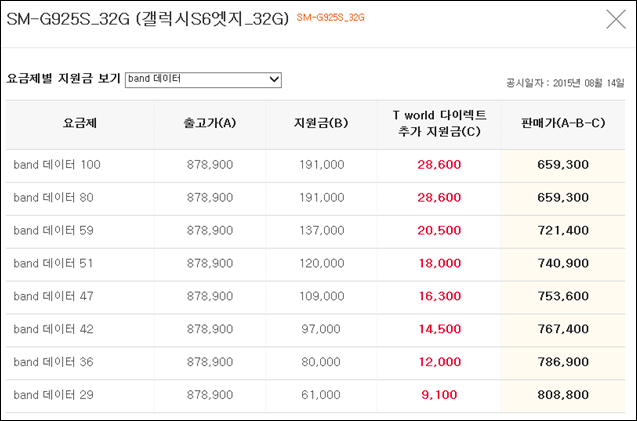The image size is (637, 421).
Task: Click the 지원금(B) column header
Action: 321,123
